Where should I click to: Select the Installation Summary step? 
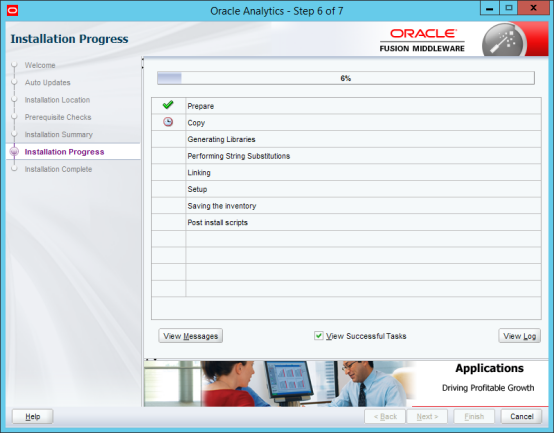coord(59,135)
